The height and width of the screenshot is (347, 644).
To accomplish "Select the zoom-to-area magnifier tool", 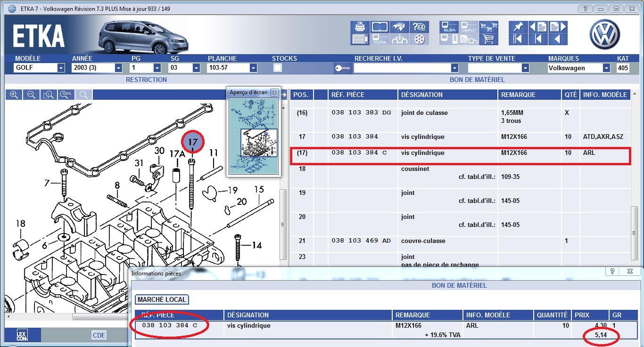I will [x=49, y=95].
